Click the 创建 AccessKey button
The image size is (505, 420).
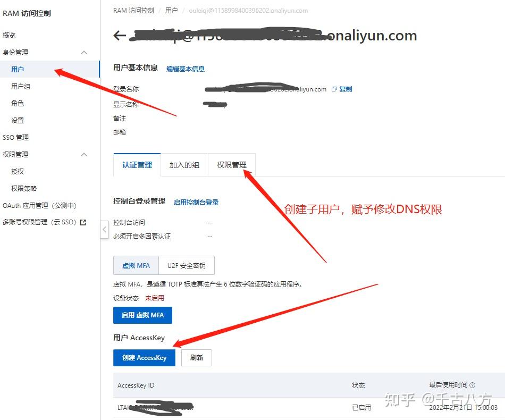click(144, 357)
